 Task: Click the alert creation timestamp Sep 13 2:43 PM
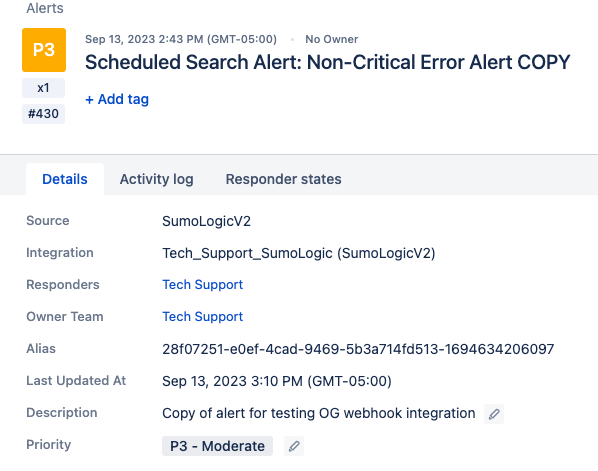181,39
